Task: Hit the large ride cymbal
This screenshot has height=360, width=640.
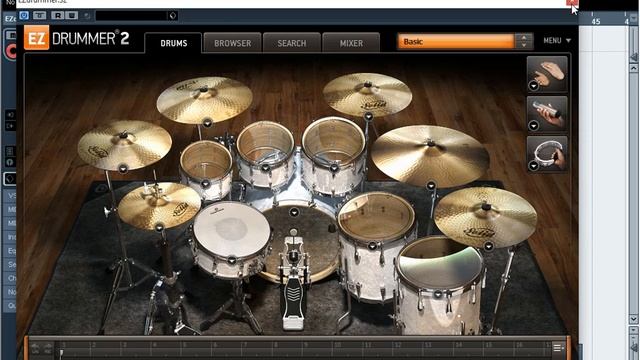Action: coord(430,155)
